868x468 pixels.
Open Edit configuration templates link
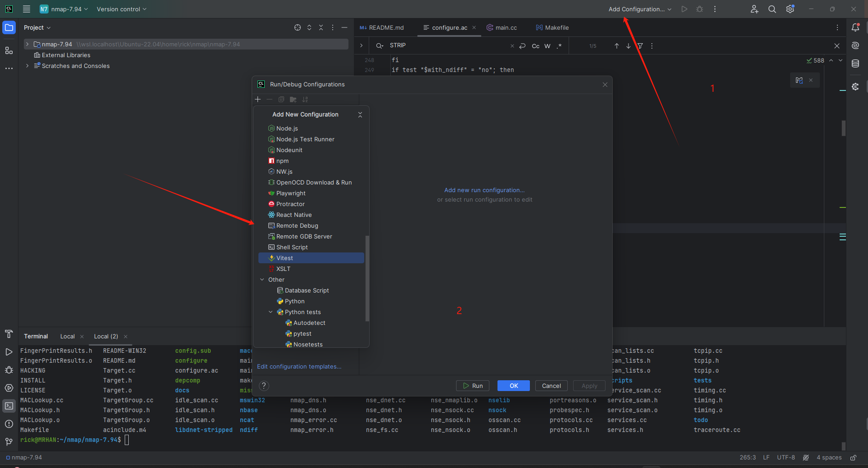click(x=299, y=366)
